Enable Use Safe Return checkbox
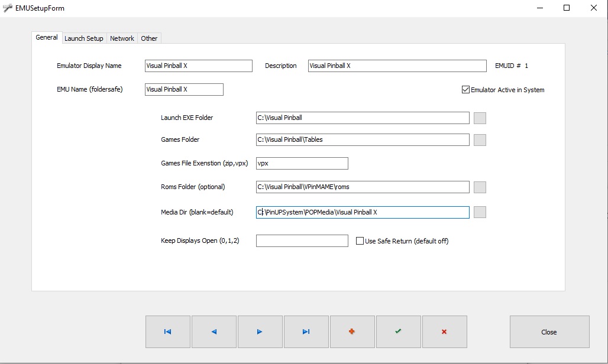The image size is (608, 364). click(x=360, y=241)
